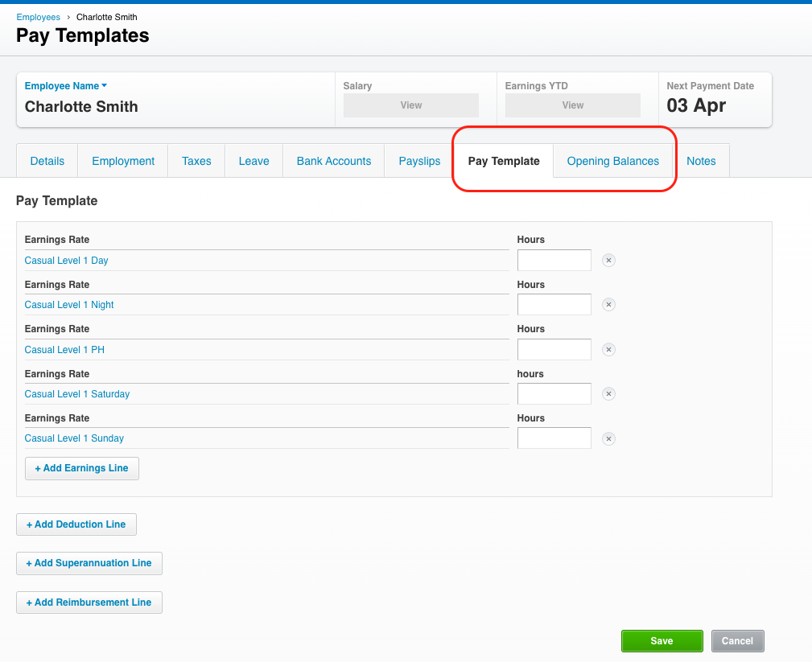Screen dimensions: 812x662
Task: Remove the Casual Level 1 Sunday earnings line
Action: click(608, 439)
